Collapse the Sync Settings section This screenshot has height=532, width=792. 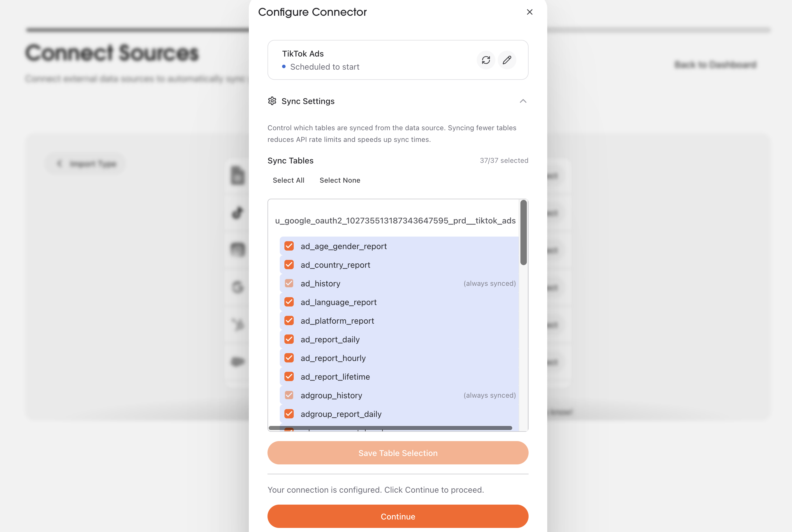click(523, 101)
